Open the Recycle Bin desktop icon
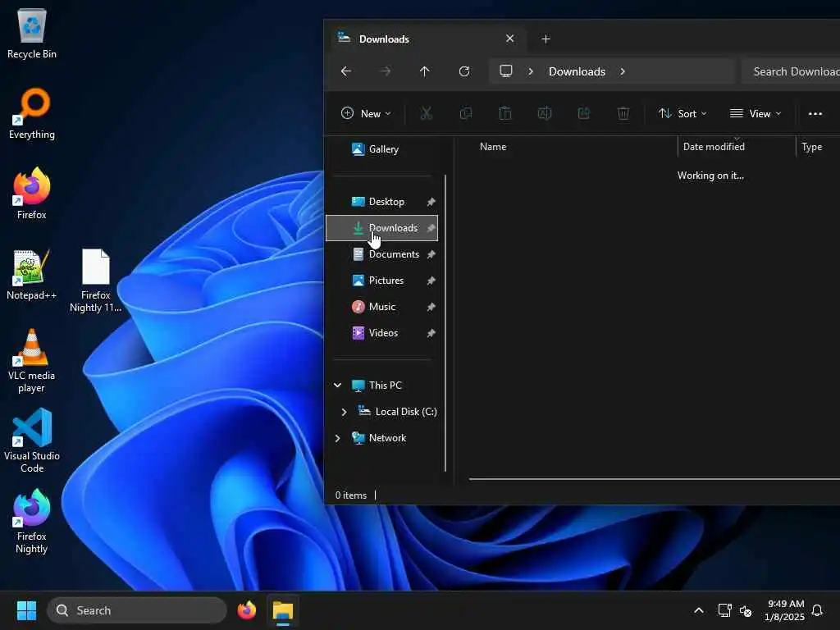The width and height of the screenshot is (840, 630). click(x=32, y=33)
